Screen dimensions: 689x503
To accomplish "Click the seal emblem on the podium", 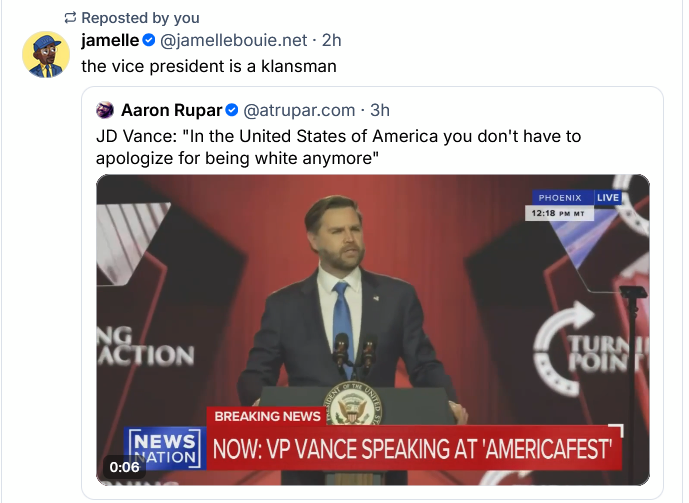I will 351,403.
